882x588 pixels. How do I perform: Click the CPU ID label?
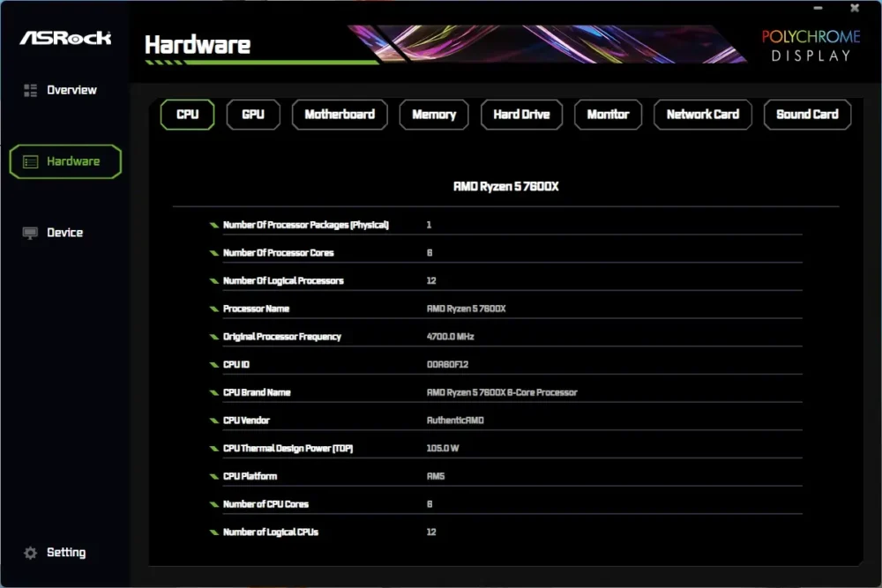coord(235,364)
